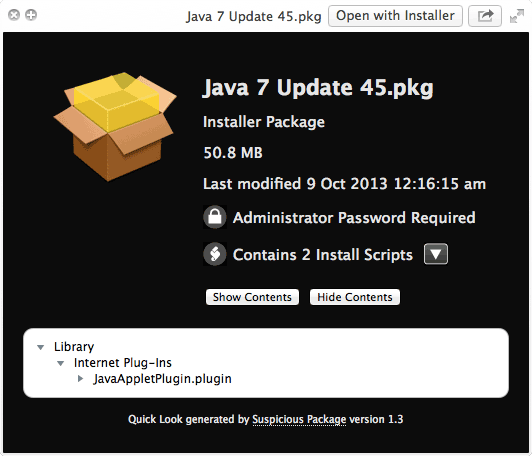Click the padlock administrator icon

(x=215, y=217)
